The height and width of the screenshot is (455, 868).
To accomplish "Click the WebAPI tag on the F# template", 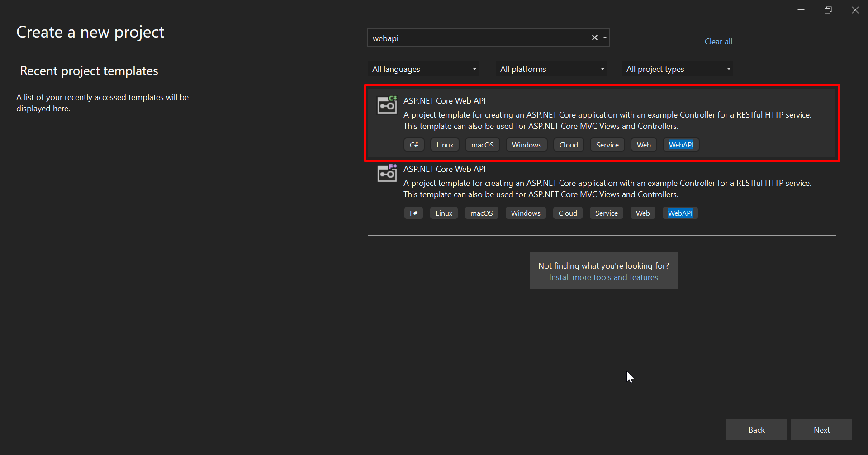I will (680, 213).
